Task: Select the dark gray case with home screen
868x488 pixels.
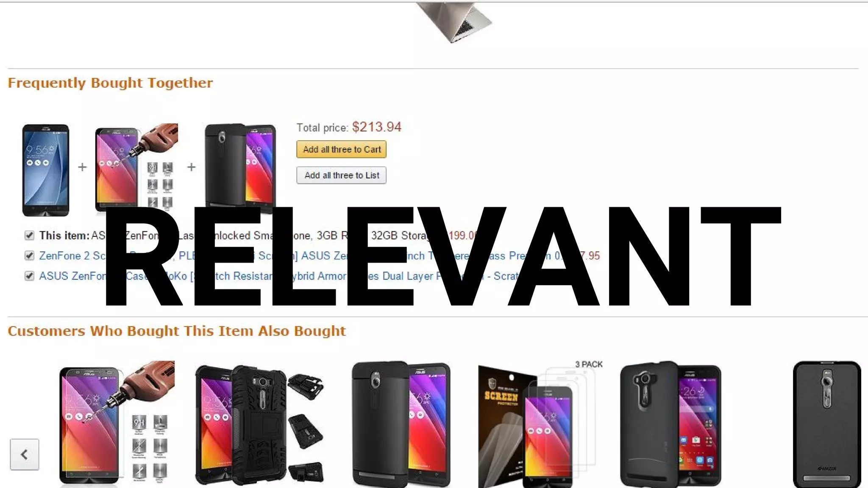Action: [x=671, y=424]
